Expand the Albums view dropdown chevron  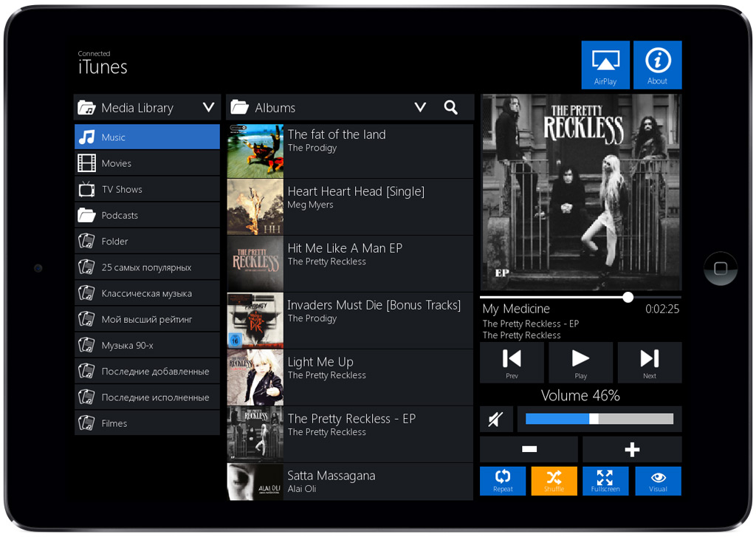(x=420, y=107)
